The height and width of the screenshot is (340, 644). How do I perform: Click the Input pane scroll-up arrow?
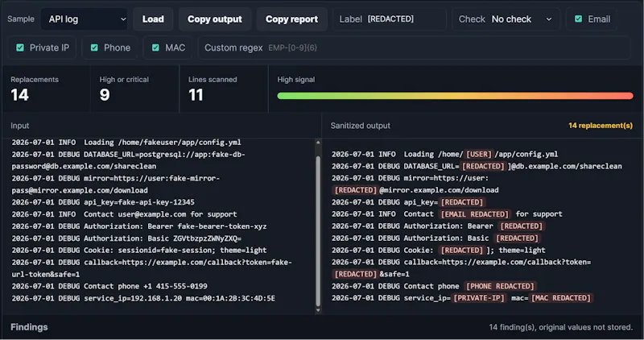[318, 143]
